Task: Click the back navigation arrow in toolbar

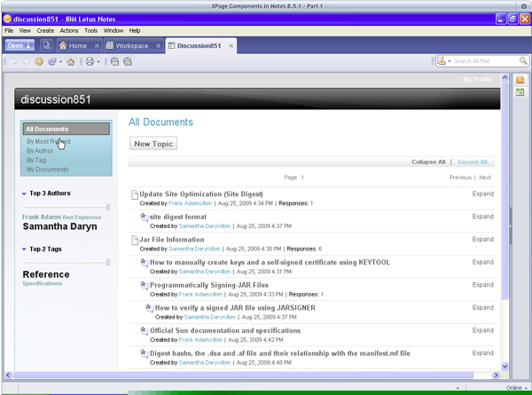Action: click(x=13, y=62)
